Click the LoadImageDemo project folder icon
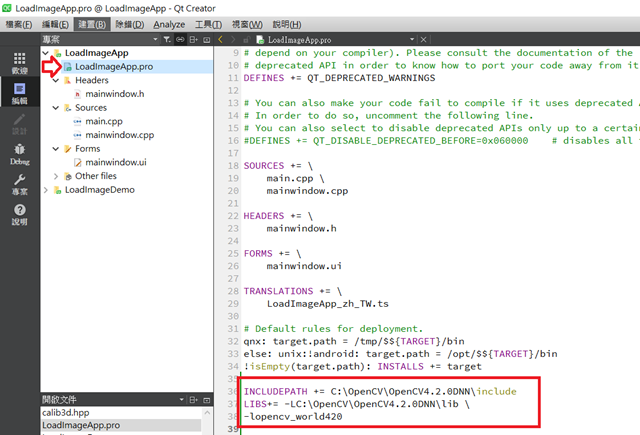Image resolution: width=640 pixels, height=435 pixels. pos(58,190)
